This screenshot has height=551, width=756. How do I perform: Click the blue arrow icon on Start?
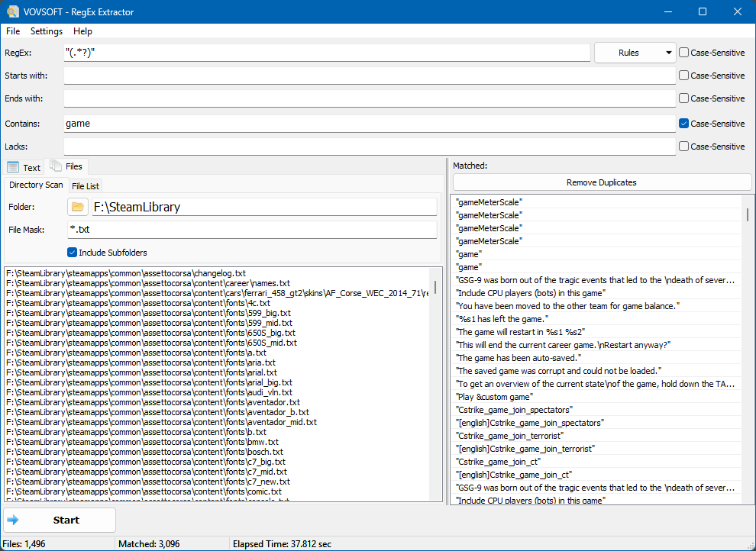(x=13, y=520)
